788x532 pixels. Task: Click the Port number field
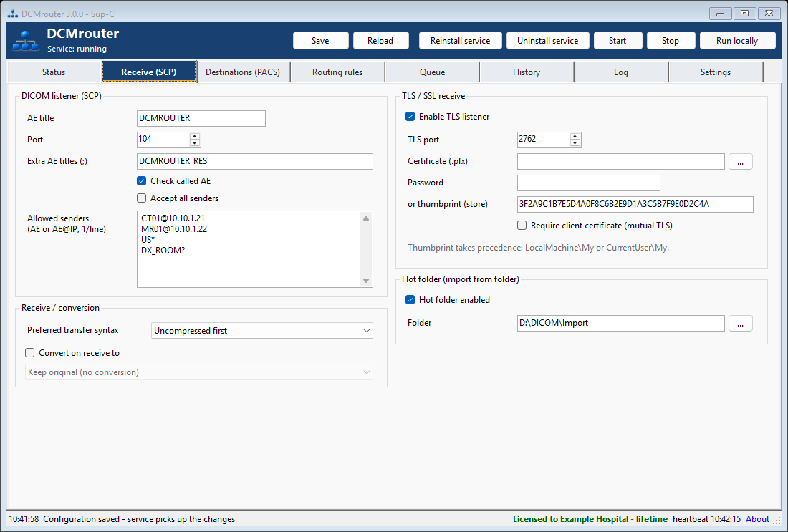tap(163, 139)
